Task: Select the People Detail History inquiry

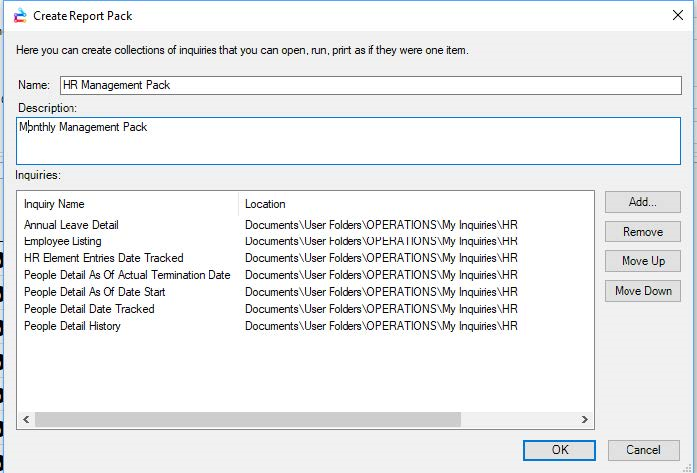Action: 72,326
